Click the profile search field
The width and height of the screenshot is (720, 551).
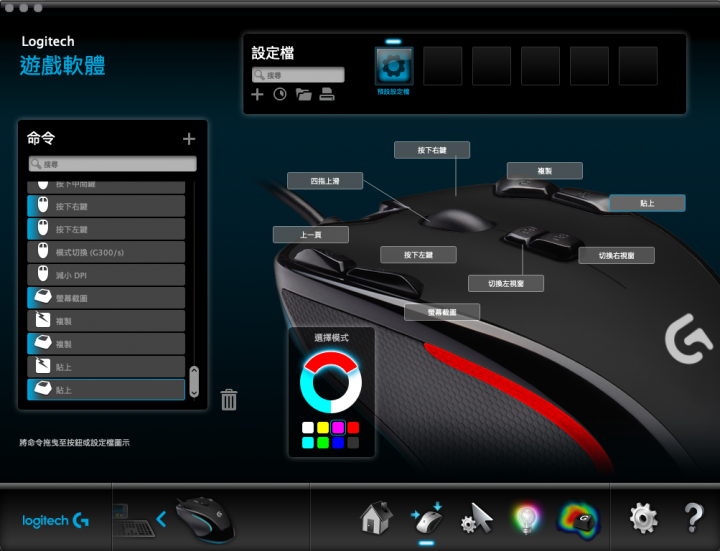tap(298, 75)
